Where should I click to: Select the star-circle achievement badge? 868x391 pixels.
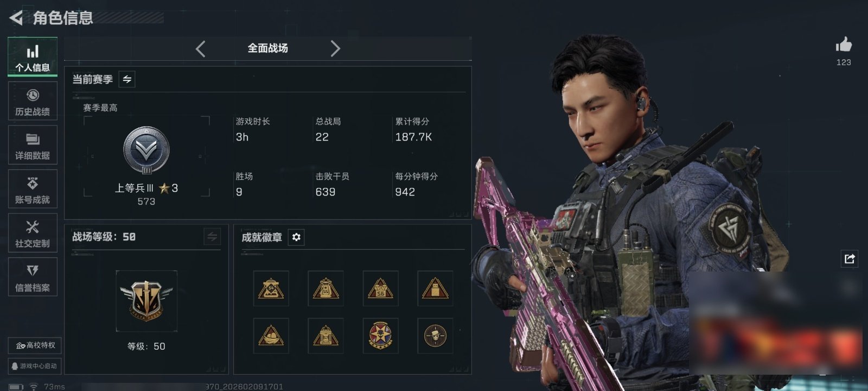[380, 336]
